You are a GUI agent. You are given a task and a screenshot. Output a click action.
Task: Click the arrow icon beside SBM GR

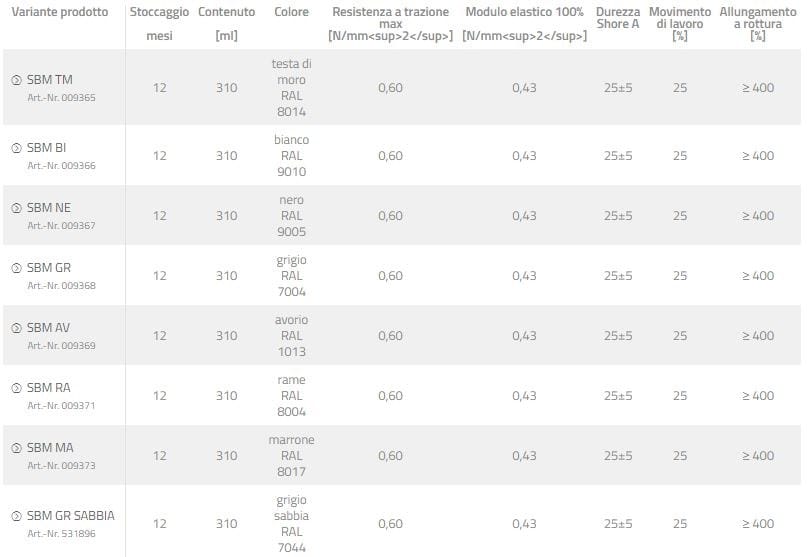pos(16,268)
